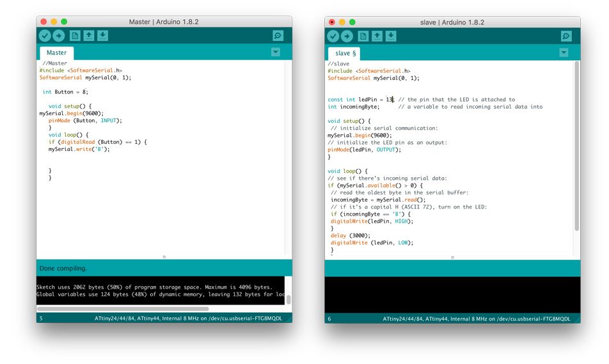Create new sketch in Master window
Image resolution: width=609 pixels, height=364 pixels.
pyautogui.click(x=75, y=36)
